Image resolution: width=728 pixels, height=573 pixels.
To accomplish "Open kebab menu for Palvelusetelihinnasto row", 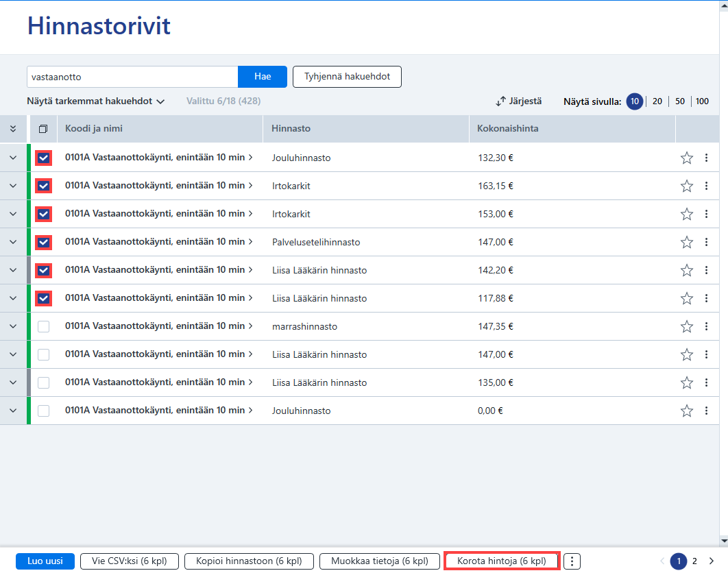I will pos(706,242).
